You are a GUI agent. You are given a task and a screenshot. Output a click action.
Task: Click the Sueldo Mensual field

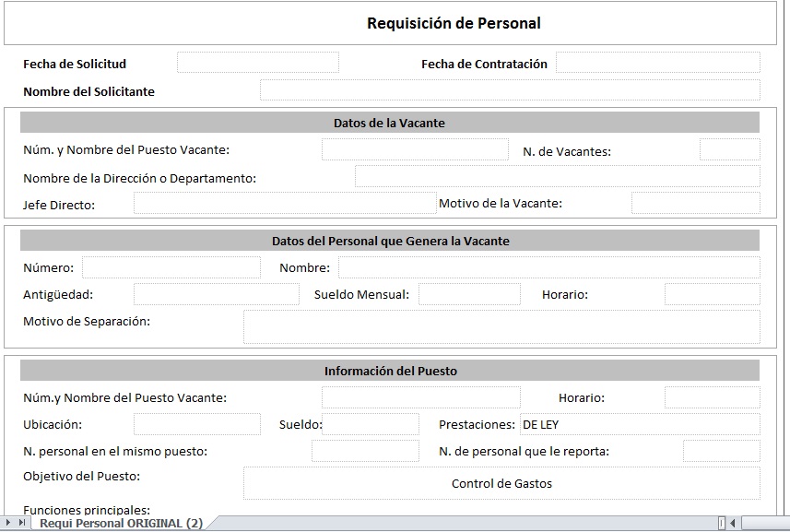click(x=469, y=294)
